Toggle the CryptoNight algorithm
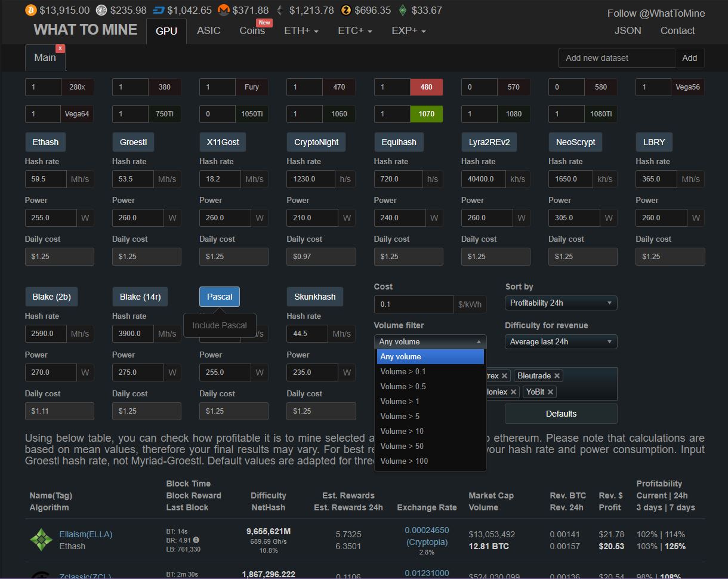This screenshot has height=579, width=728. [x=316, y=142]
